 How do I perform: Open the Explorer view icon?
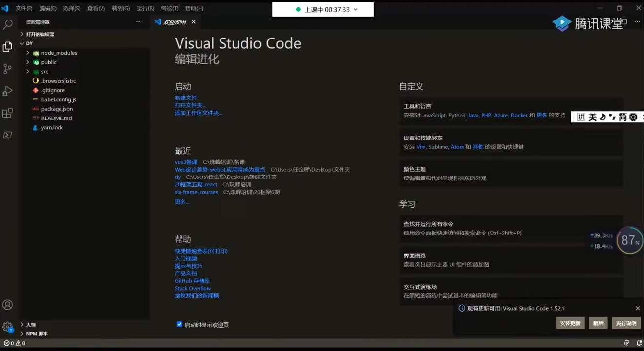coord(7,47)
